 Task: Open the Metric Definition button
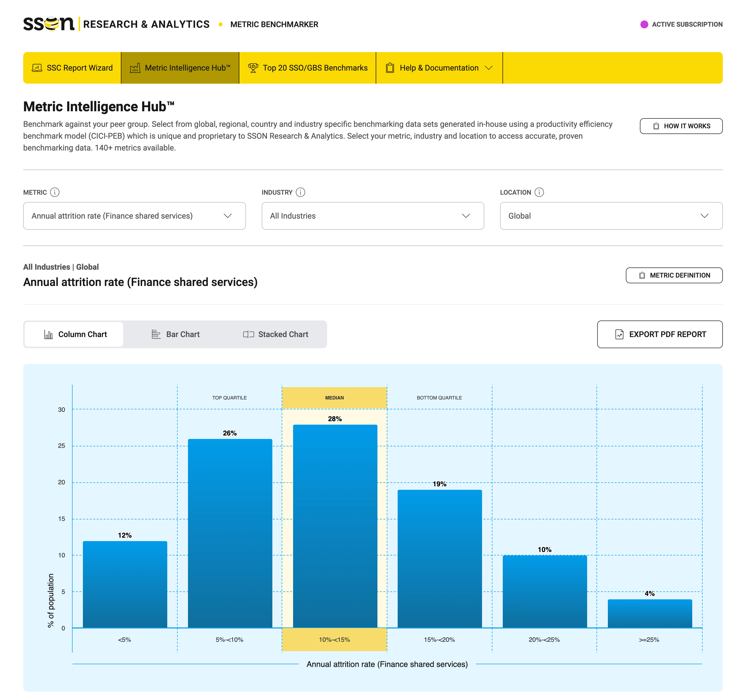coord(674,276)
